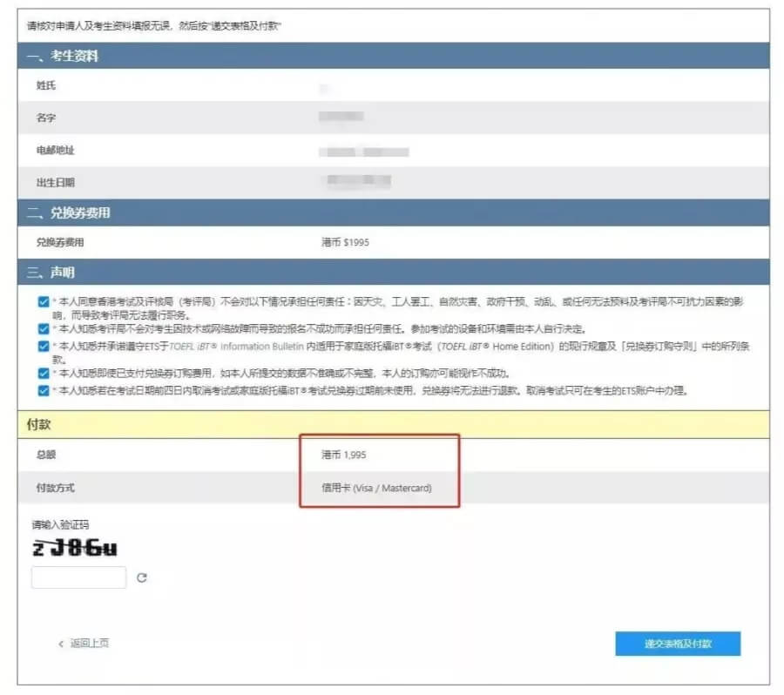Click the 二、兑换券费用 section header
The width and height of the screenshot is (784, 695).
[394, 213]
